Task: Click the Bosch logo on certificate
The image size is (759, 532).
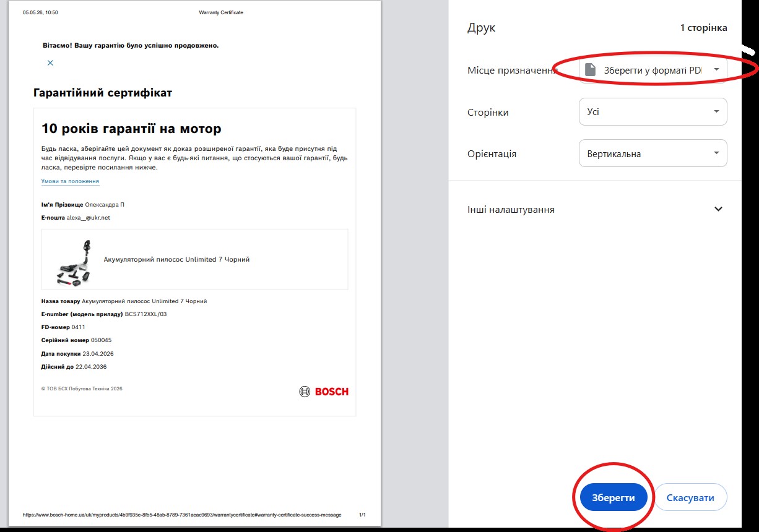Action: [324, 392]
